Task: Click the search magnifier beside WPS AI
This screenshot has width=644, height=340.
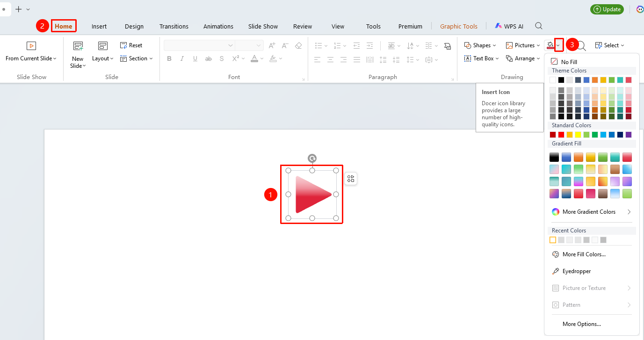Action: click(x=539, y=26)
